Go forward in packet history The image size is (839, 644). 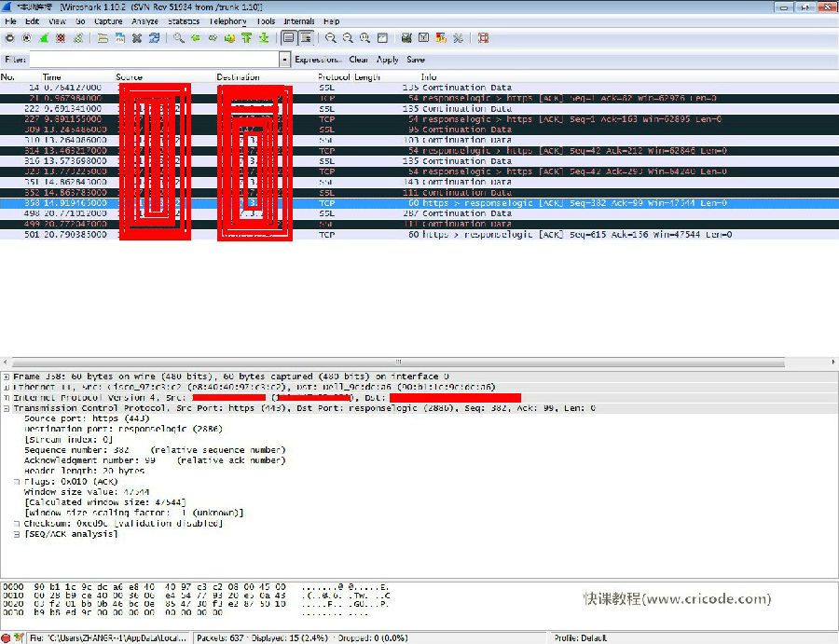click(x=213, y=38)
